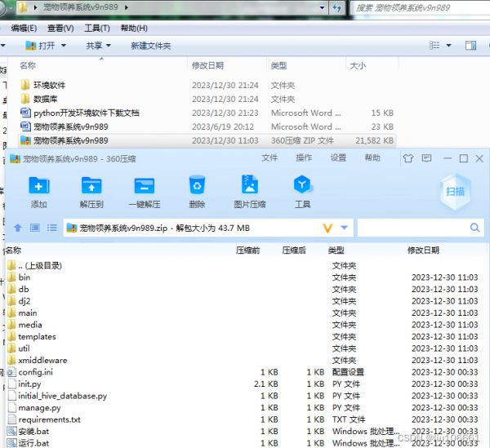Click the magnifier icon in archive search
Image resolution: width=490 pixels, height=448 pixels.
click(x=474, y=228)
